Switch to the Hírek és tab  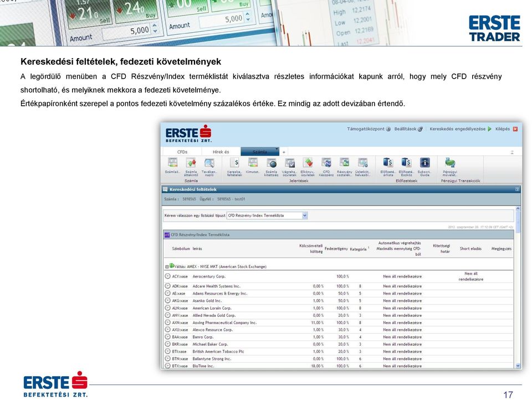coord(221,152)
